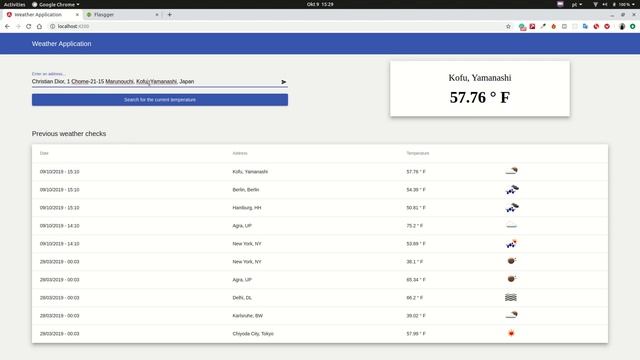
Task: Click the Hamburg, HH address cell
Action: 247,208
